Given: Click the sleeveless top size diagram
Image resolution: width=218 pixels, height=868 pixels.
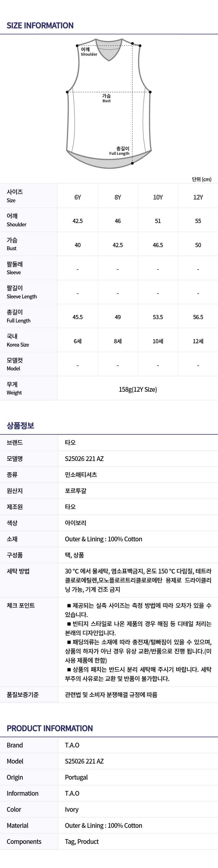Looking at the screenshot, I should click(109, 103).
